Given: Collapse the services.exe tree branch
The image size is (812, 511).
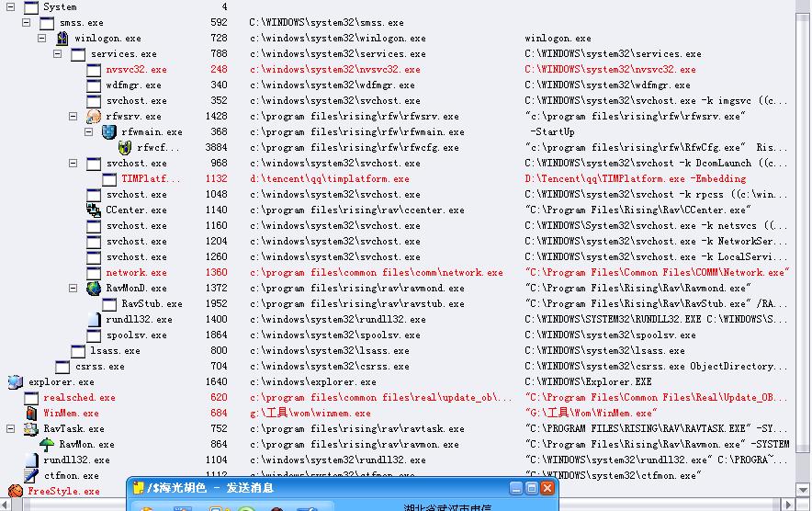Looking at the screenshot, I should 58,54.
